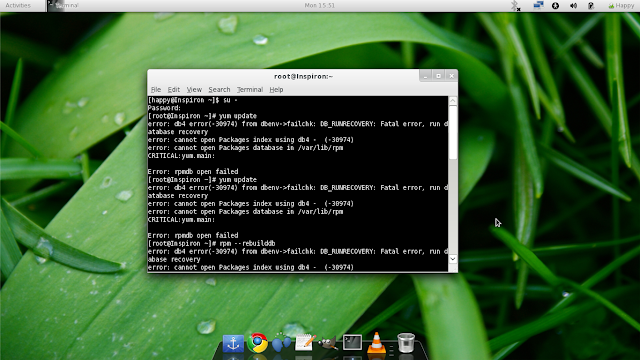Open the Terminal menu in menu bar
This screenshot has width=640, height=360.
(x=250, y=89)
